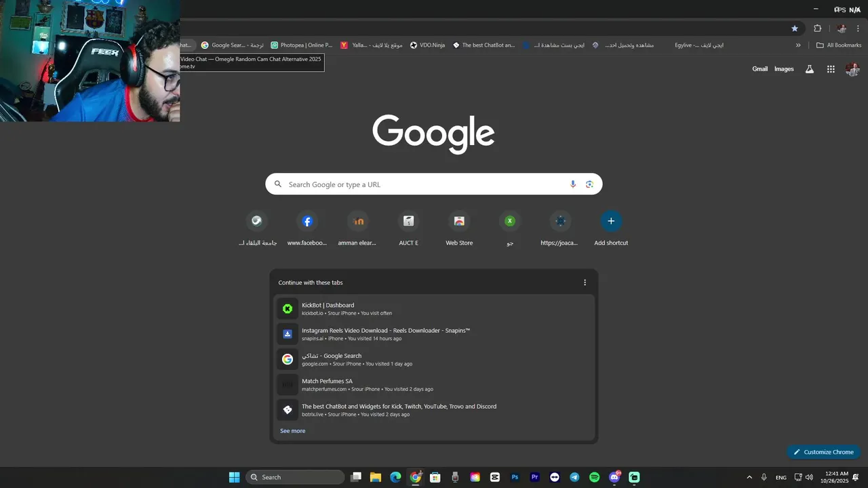Image resolution: width=868 pixels, height=488 pixels.
Task: Open the تشاكي - Google Search recent tab
Action: coord(434,359)
